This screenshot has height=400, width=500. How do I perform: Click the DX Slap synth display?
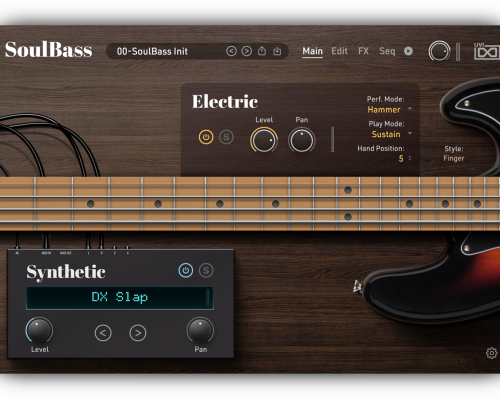tap(120, 298)
